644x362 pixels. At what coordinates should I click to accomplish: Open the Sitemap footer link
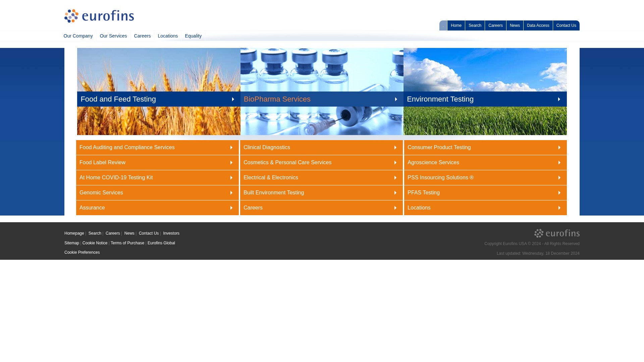coord(72,243)
